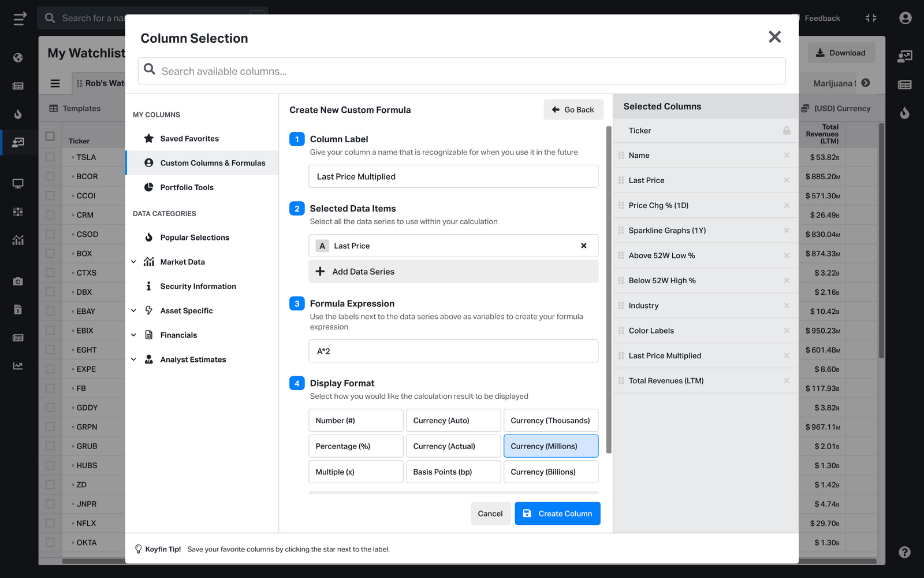
Task: Choose the Percentage (%) display format
Action: 355,446
